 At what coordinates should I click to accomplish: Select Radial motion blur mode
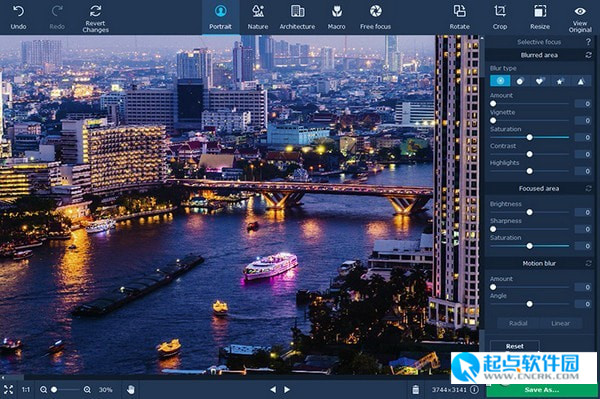[x=518, y=323]
